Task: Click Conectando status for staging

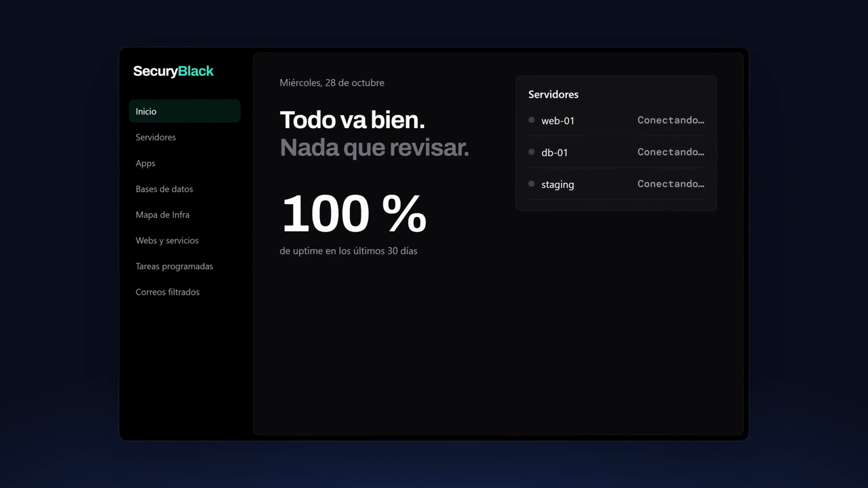Action: pyautogui.click(x=671, y=184)
